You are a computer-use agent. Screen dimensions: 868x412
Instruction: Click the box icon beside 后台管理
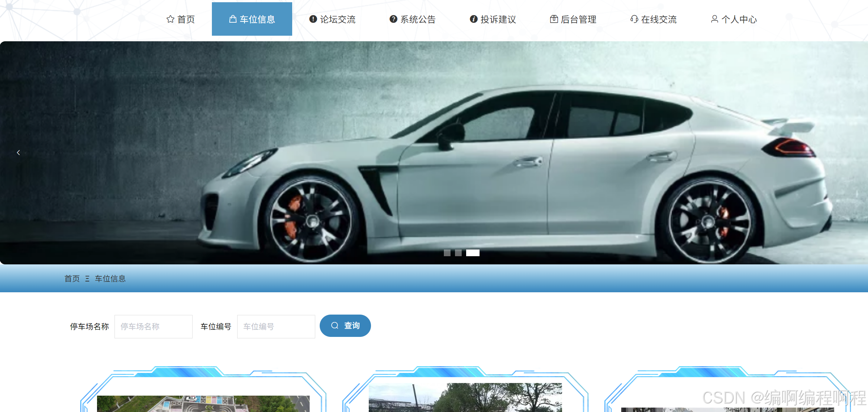coord(554,19)
